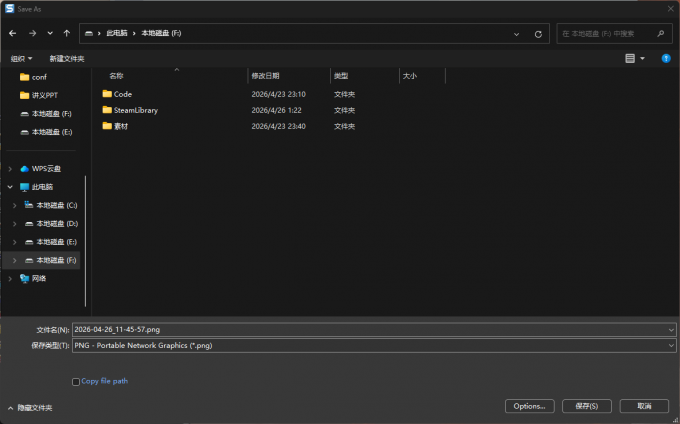Viewport: 680px width, 424px height.
Task: Open pinned 本地磁盘 (E:) quick access entry
Action: [46, 132]
